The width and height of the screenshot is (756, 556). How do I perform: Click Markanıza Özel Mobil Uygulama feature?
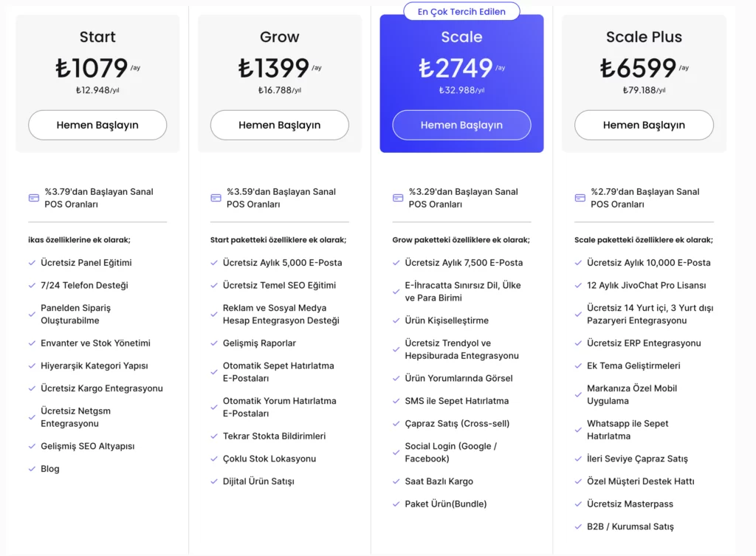coord(632,394)
